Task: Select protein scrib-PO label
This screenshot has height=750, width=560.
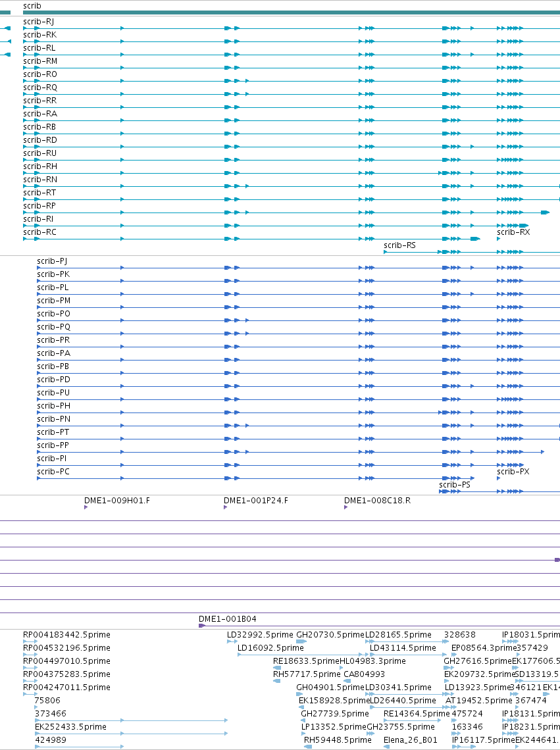Action: click(53, 313)
